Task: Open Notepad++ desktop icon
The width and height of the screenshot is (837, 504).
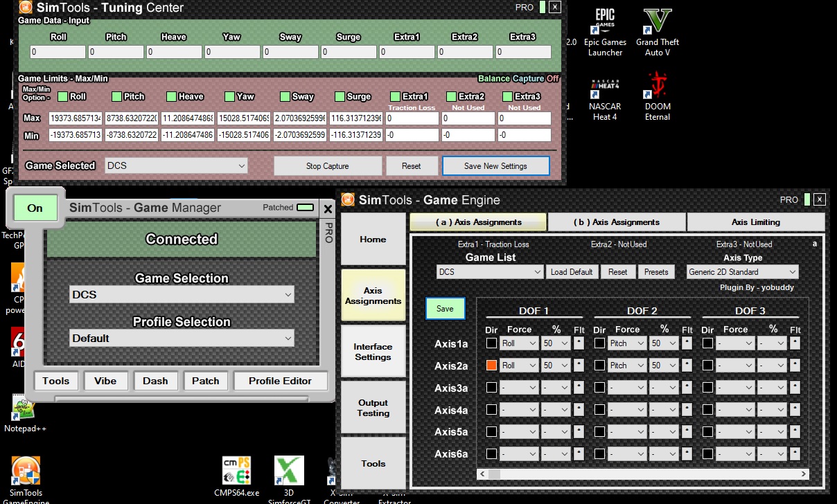Action: [x=25, y=413]
